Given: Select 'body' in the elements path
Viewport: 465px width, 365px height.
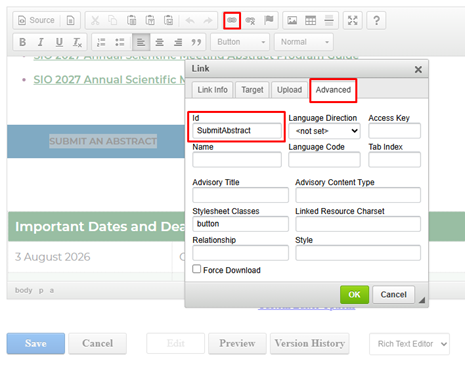Looking at the screenshot, I should pyautogui.click(x=23, y=290).
